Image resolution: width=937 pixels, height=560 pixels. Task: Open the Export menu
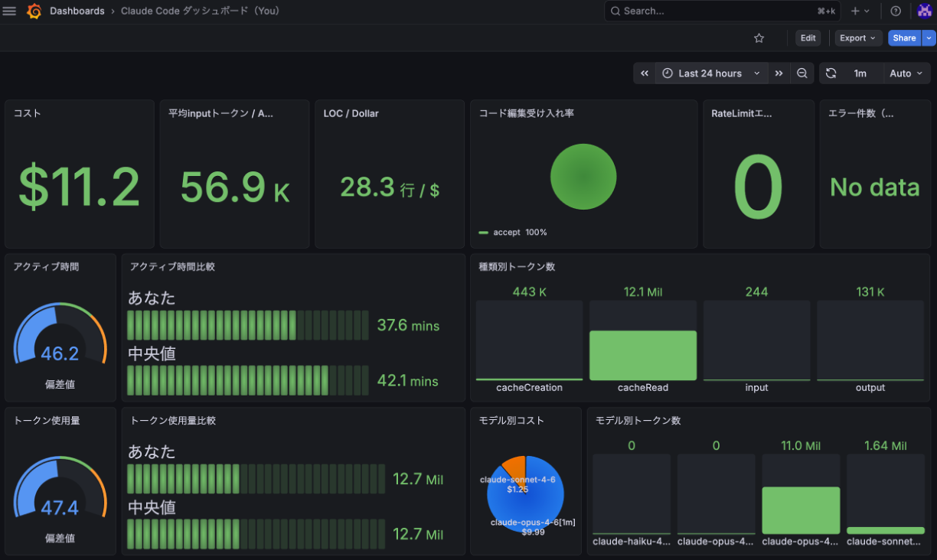coord(852,37)
